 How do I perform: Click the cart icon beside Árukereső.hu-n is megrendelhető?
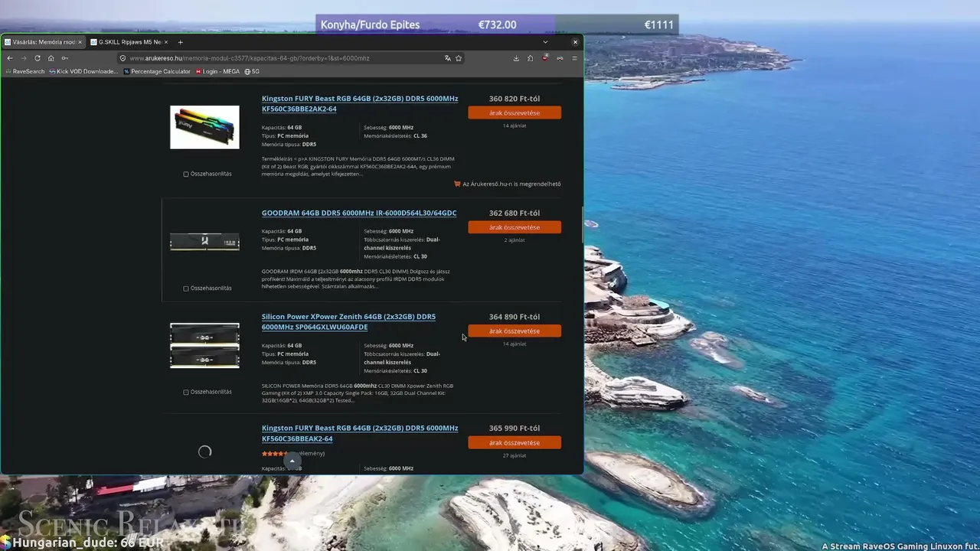[x=457, y=184]
